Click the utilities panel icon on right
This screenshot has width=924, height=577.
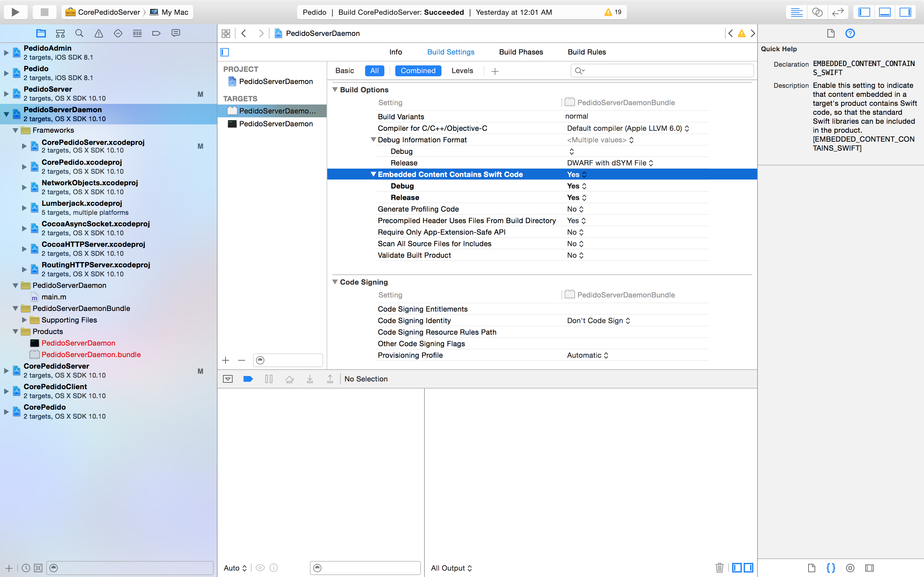(x=905, y=12)
